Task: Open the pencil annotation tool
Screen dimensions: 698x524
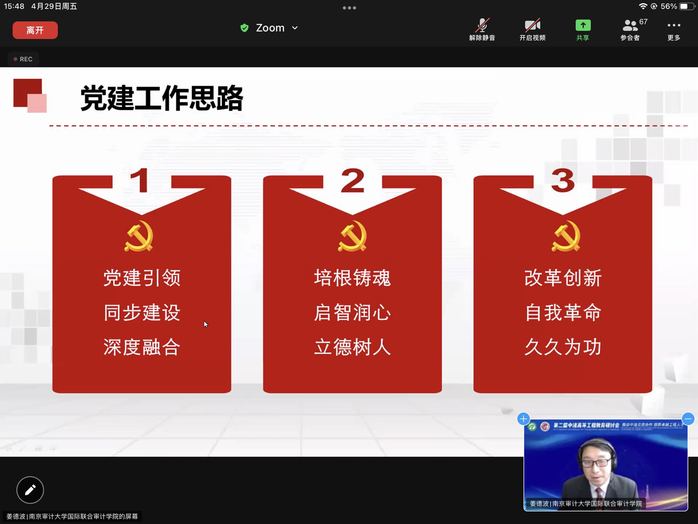Action: (x=30, y=490)
